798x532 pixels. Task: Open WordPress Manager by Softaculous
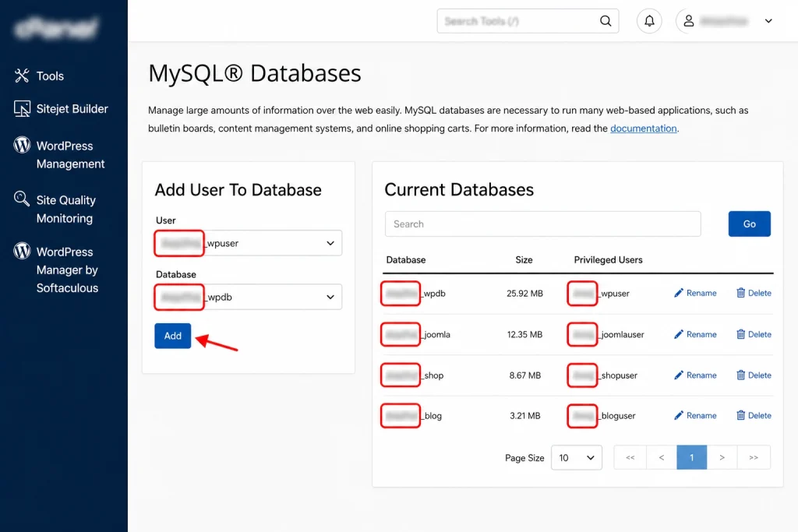click(56, 270)
